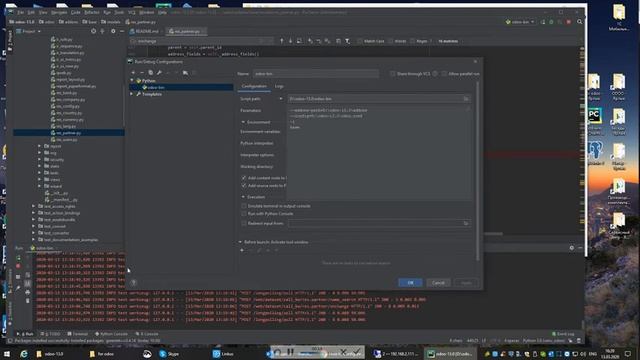Toggle Words option in search bar
This screenshot has height=360, width=640.
(x=391, y=41)
